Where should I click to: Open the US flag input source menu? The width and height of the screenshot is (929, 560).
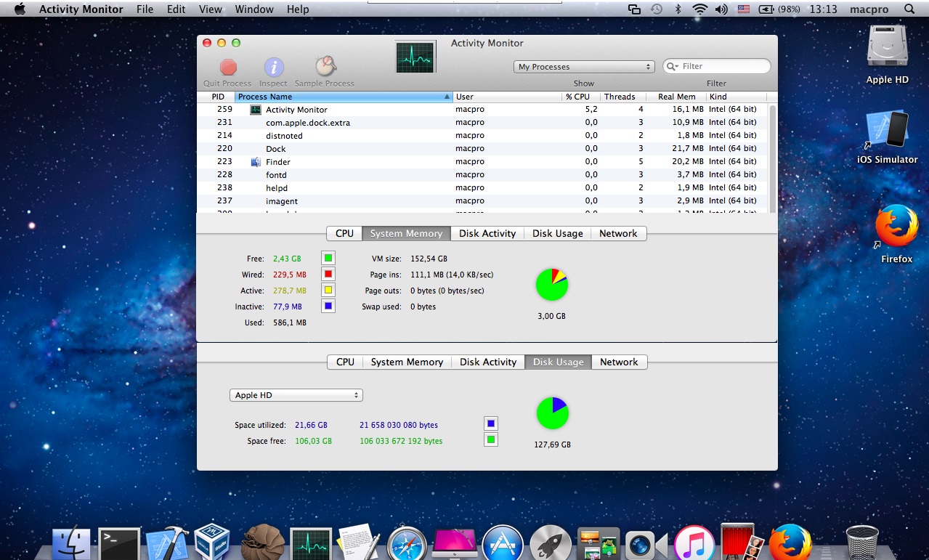pyautogui.click(x=743, y=9)
